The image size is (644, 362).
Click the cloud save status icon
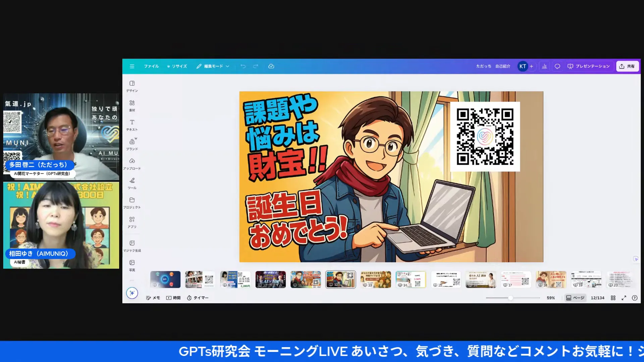pyautogui.click(x=271, y=66)
